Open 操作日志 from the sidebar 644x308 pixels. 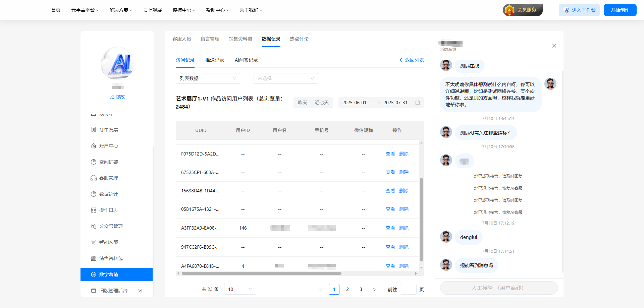click(108, 210)
